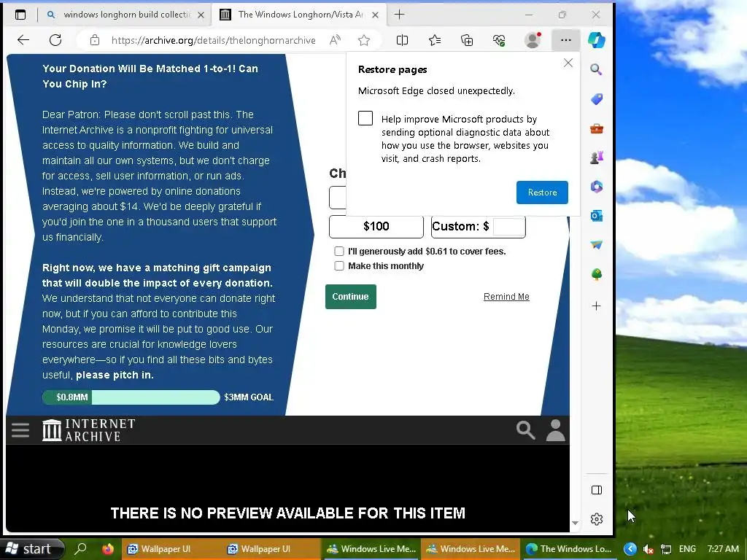
Task: Switch to second Windows Live Messenger taskbar item
Action: point(471,549)
